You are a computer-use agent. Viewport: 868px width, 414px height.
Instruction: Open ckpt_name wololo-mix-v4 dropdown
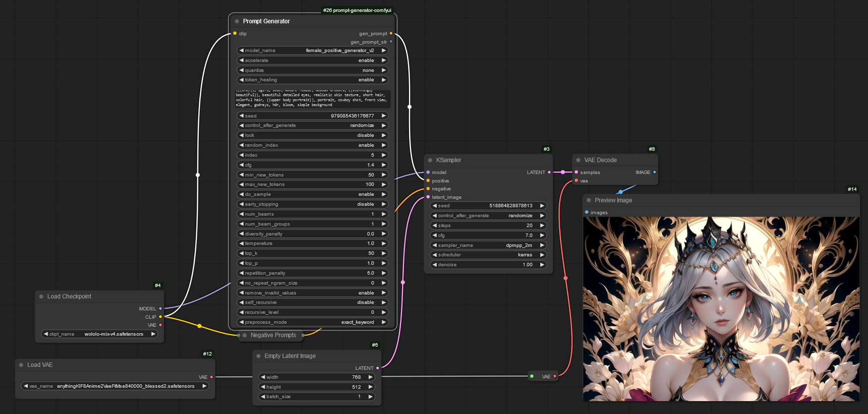point(100,334)
